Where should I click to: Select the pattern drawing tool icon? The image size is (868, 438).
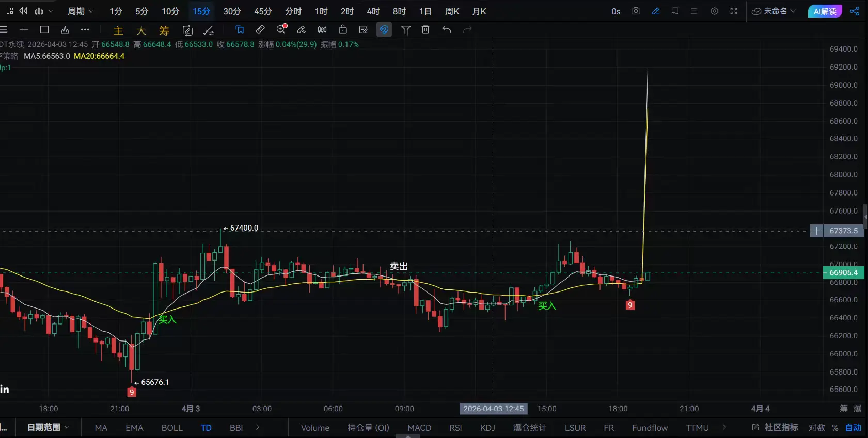[x=65, y=29]
